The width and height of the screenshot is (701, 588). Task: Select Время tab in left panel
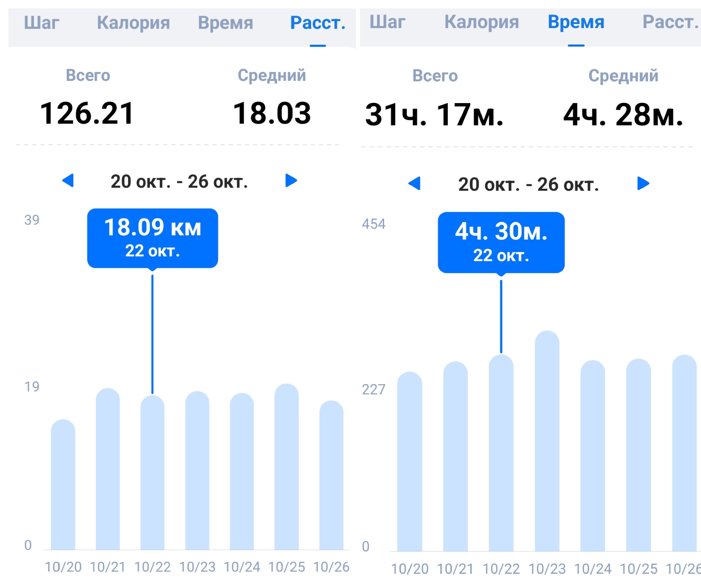tap(226, 23)
